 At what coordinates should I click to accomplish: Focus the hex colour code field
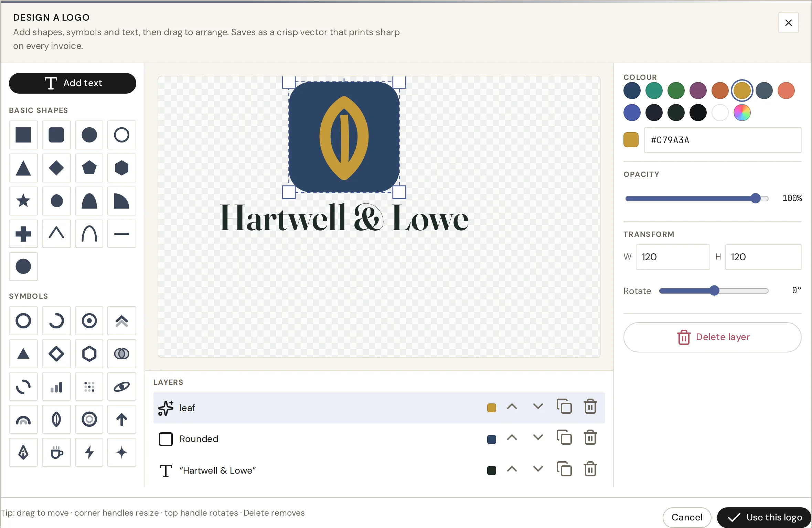[723, 140]
